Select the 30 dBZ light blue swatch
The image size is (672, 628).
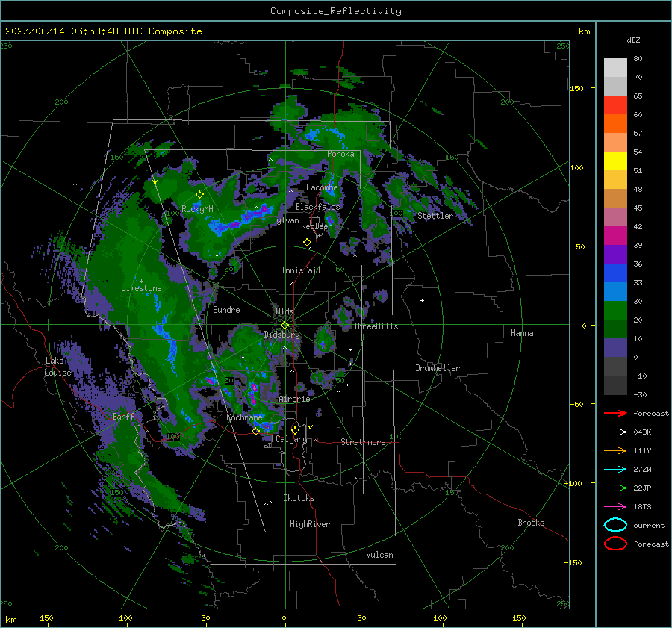coord(615,291)
